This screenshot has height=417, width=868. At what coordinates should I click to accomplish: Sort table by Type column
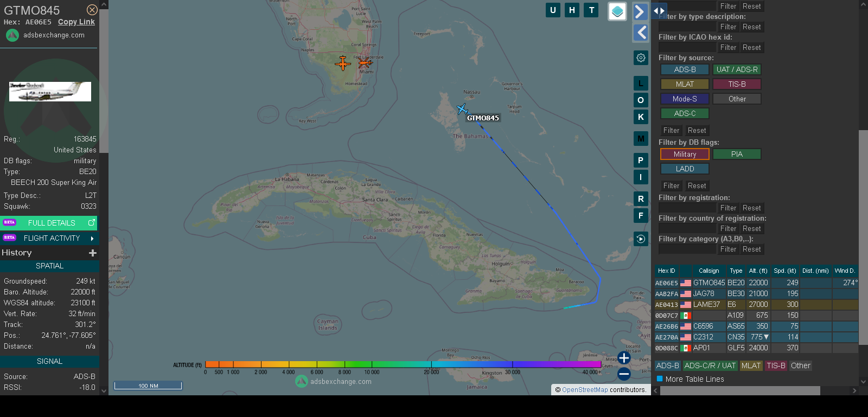736,271
